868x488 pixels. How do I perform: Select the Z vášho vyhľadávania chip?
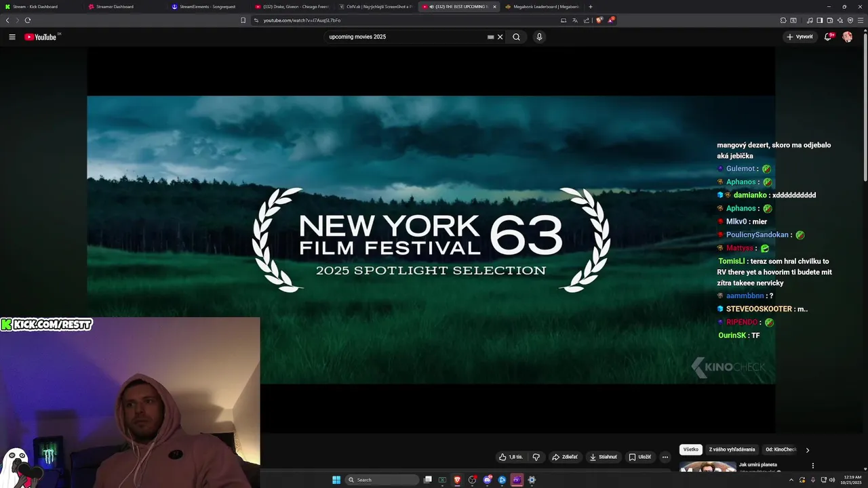pos(732,449)
